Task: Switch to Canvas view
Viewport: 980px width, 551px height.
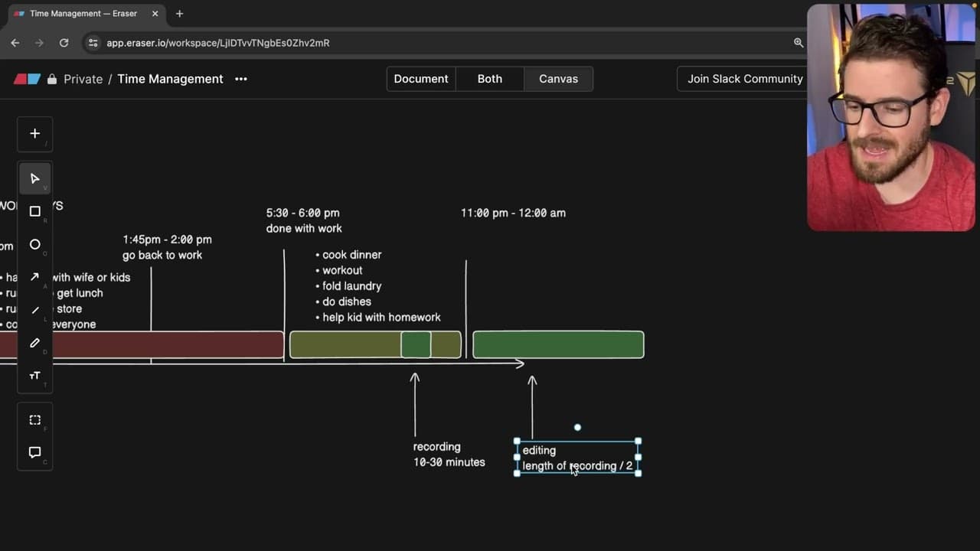Action: point(558,79)
